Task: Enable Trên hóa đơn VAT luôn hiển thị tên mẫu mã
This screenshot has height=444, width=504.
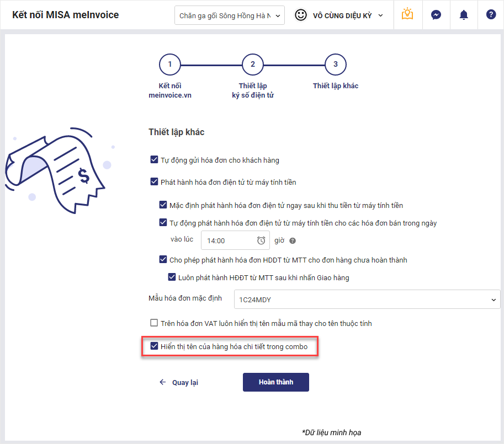Action: coord(154,323)
